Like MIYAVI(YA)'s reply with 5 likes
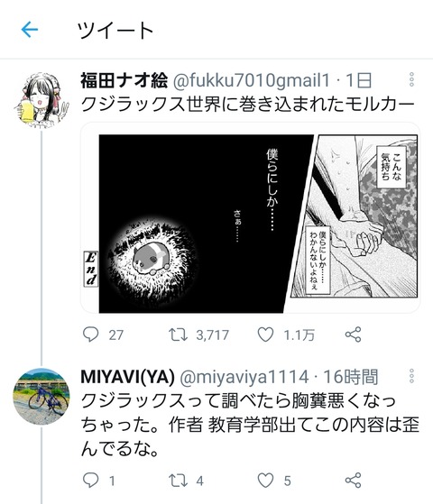 (x=266, y=481)
